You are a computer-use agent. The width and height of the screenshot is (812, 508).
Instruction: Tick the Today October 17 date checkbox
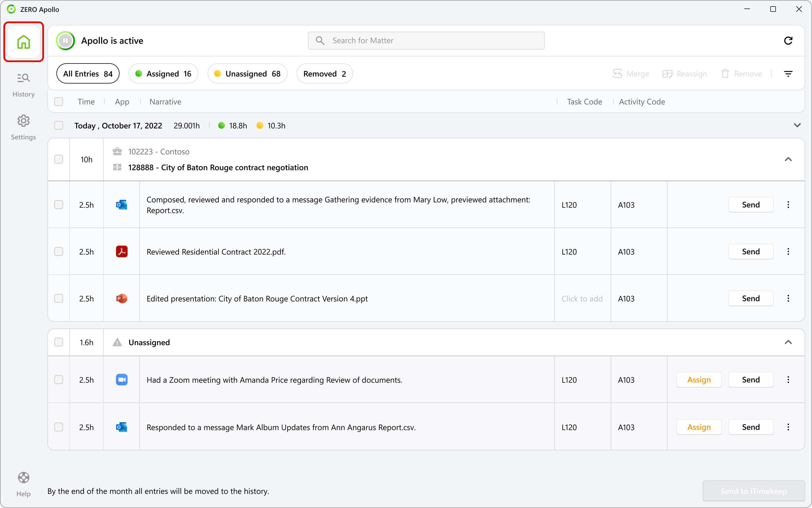(x=59, y=125)
